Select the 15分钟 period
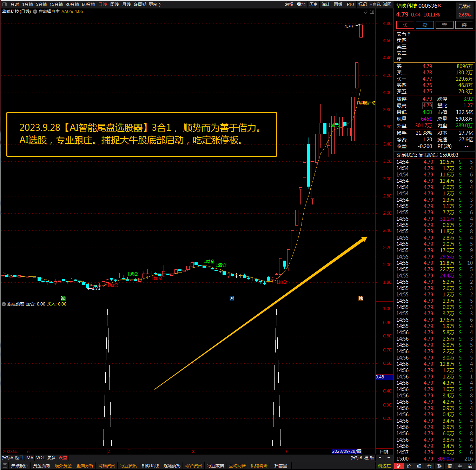Viewport: 476px width, 470px height. tap(56, 5)
